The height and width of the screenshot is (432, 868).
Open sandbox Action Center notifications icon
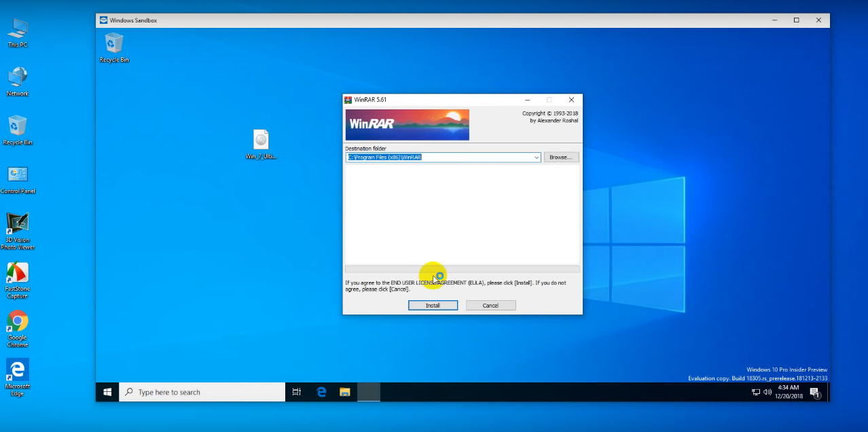(x=815, y=392)
